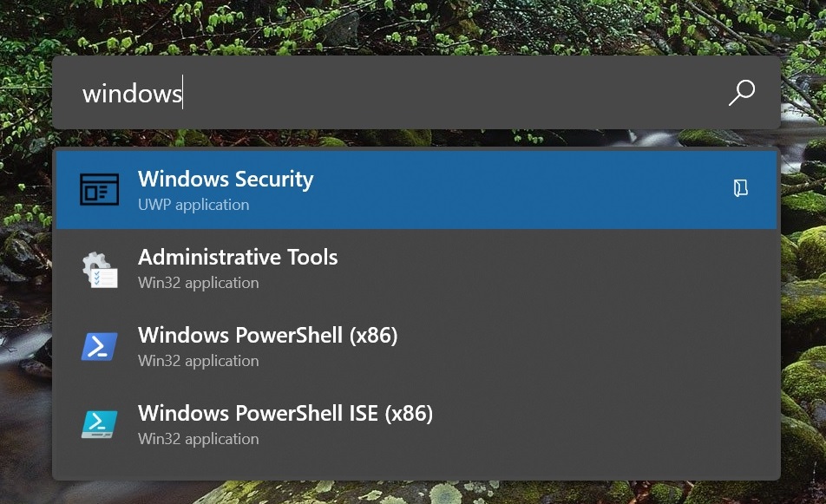The image size is (826, 504).
Task: Click the highlighted Windows Security title text
Action: (x=226, y=180)
